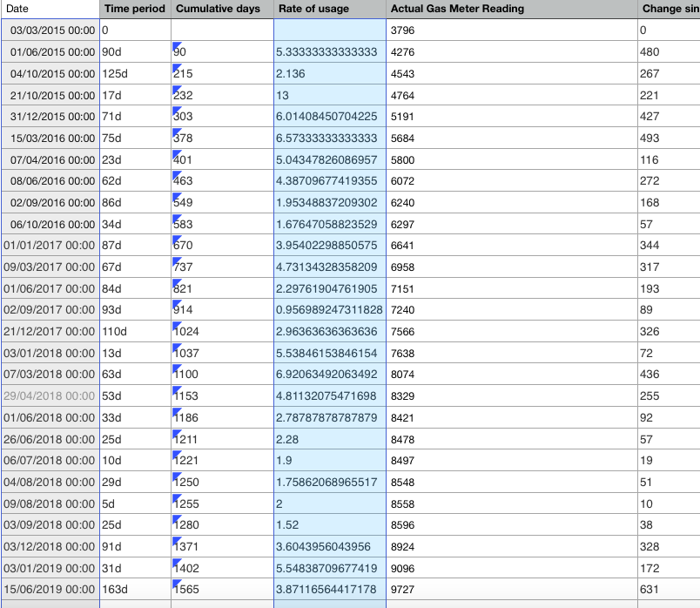Select the date cell 02/09/2017 00:00

point(50,309)
